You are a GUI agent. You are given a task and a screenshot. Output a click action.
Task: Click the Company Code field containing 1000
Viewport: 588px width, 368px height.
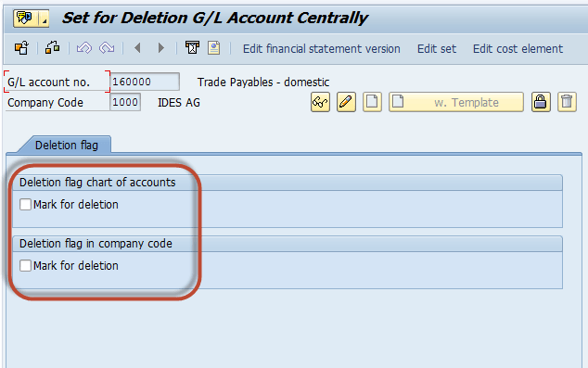pyautogui.click(x=125, y=102)
